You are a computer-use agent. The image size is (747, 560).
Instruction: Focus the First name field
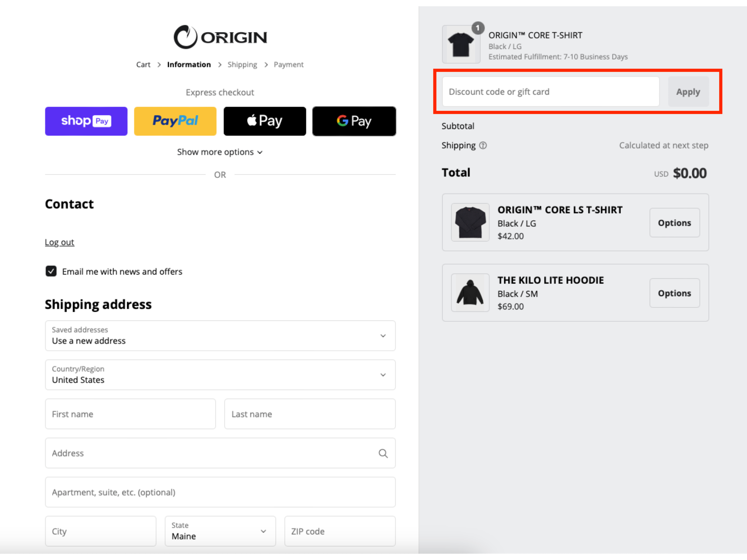(x=130, y=414)
